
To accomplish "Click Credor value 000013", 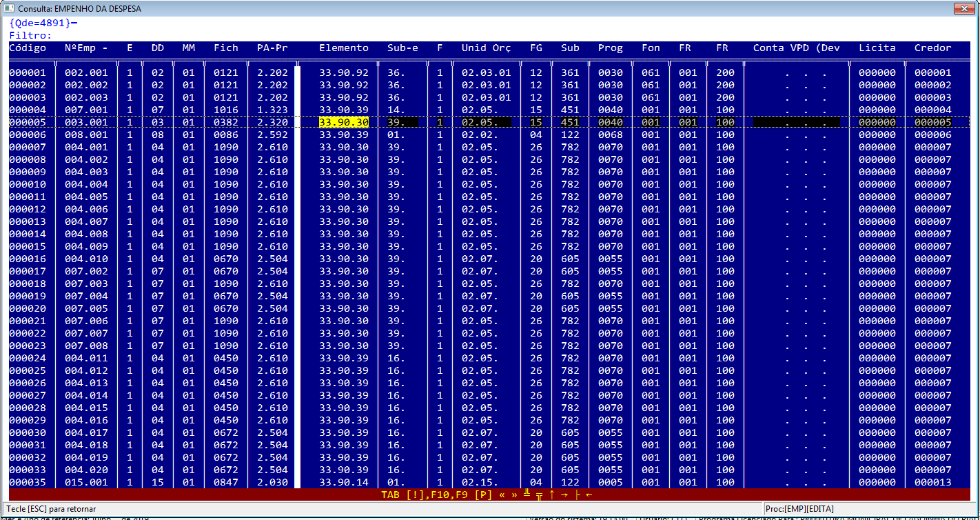I will tap(933, 483).
